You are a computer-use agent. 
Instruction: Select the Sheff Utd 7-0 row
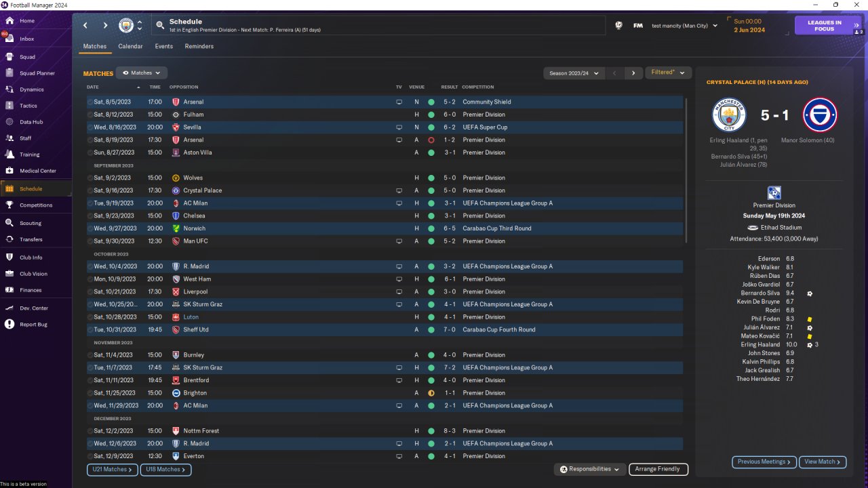tap(384, 330)
